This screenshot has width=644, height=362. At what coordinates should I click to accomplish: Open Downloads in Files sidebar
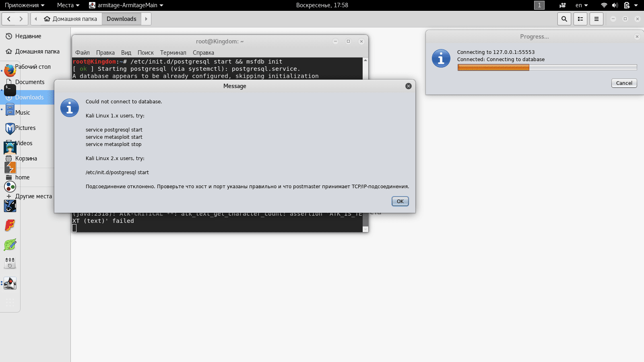tap(29, 97)
